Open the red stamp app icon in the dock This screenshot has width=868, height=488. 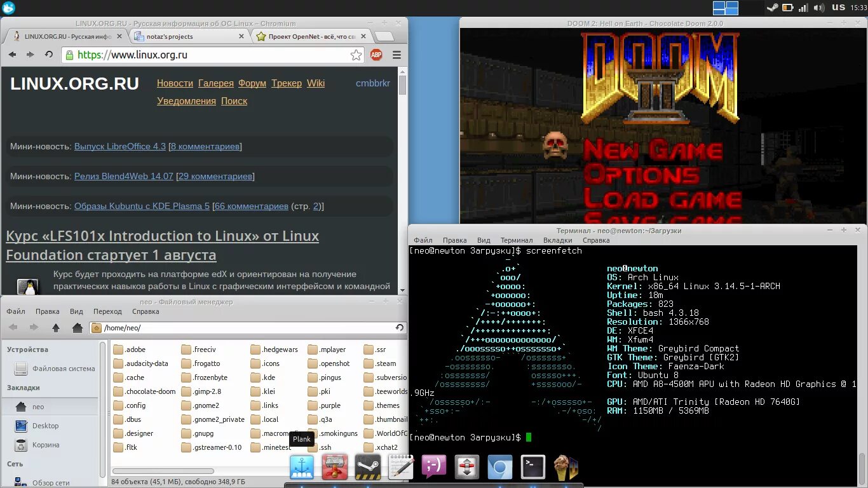click(x=335, y=468)
